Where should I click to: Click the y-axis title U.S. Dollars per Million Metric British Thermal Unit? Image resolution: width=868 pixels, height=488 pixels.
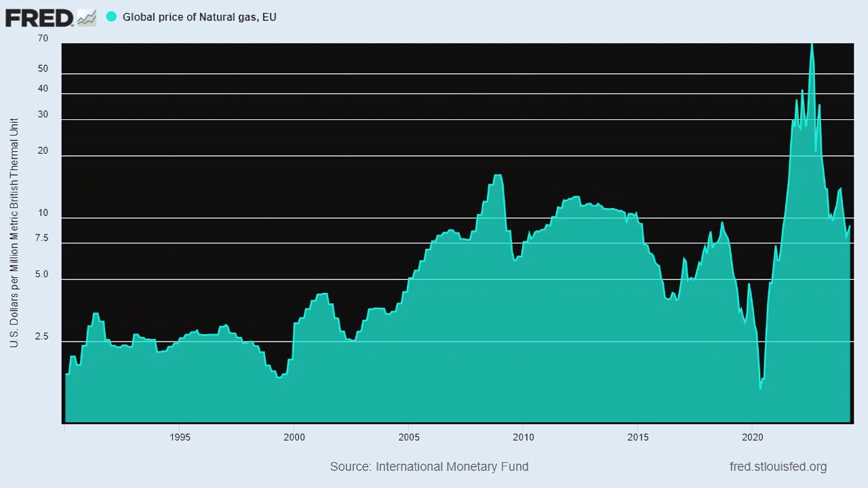pos(14,232)
